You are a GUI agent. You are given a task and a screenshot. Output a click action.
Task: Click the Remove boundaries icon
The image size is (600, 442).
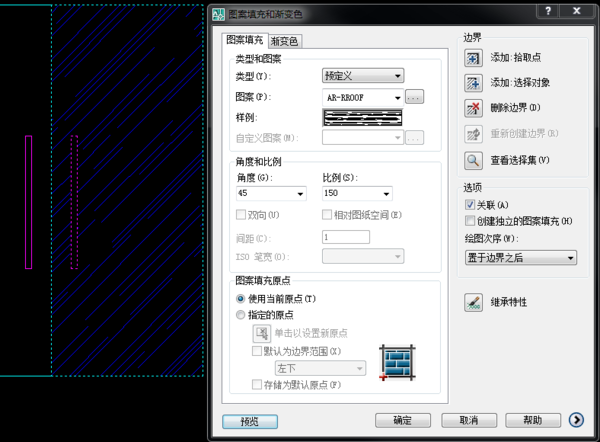pyautogui.click(x=473, y=108)
